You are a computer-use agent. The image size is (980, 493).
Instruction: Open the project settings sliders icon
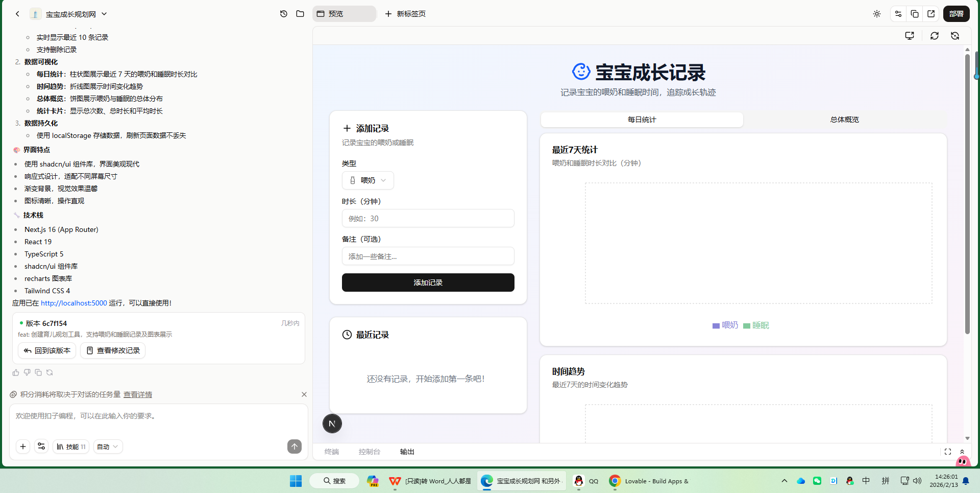(898, 14)
